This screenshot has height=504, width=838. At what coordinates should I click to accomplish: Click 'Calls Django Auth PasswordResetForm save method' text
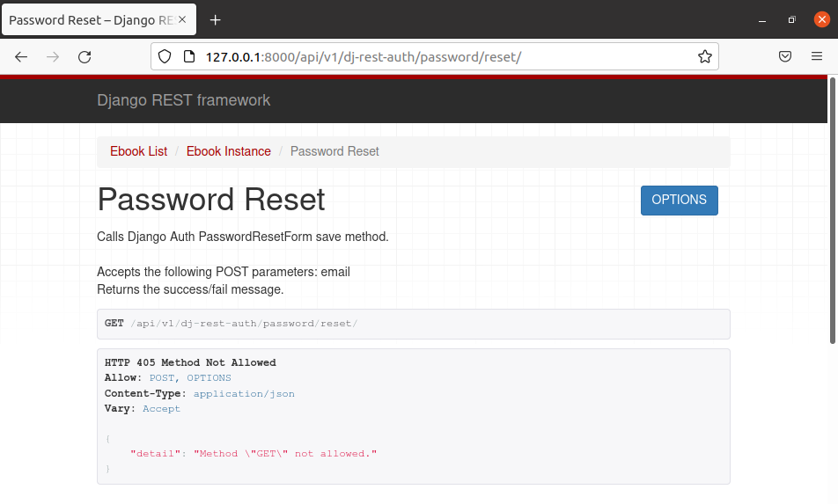[x=243, y=237]
